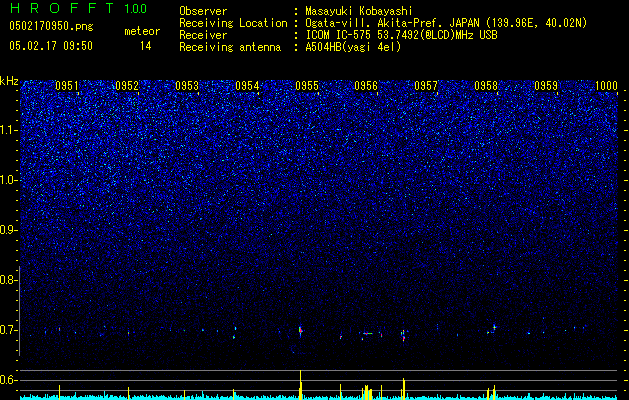The height and width of the screenshot is (400, 629).
Task: Click the 0959 time marker
Action: pyautogui.click(x=546, y=86)
